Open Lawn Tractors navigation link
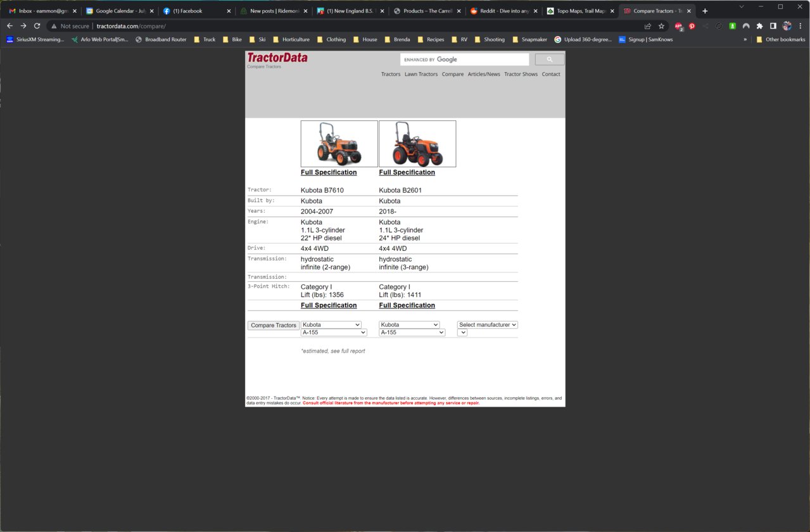Screen dimensions: 810x532 click(421, 74)
